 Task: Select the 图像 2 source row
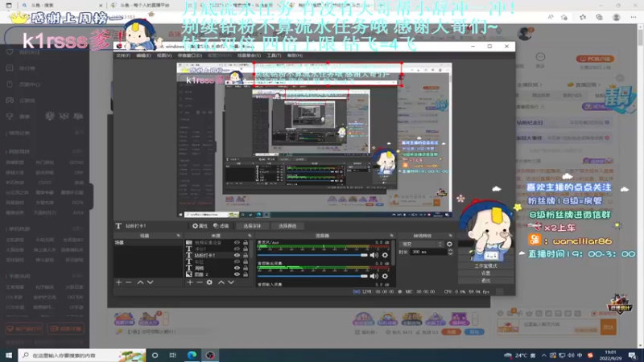coord(217,274)
